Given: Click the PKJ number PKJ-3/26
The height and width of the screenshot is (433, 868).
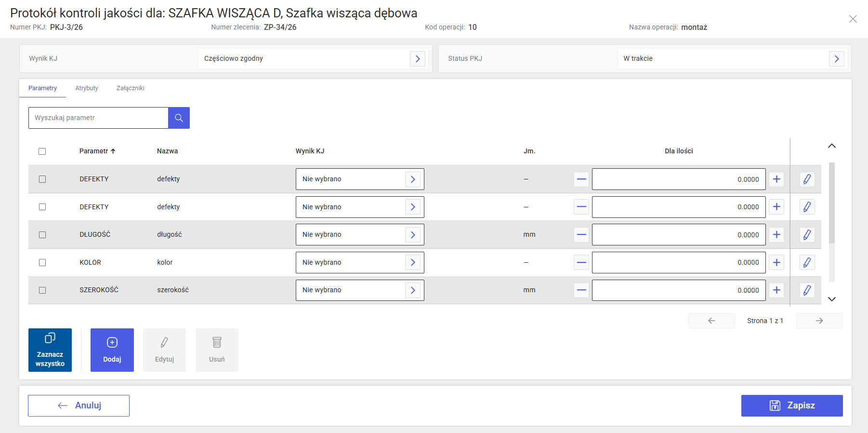Looking at the screenshot, I should [66, 27].
